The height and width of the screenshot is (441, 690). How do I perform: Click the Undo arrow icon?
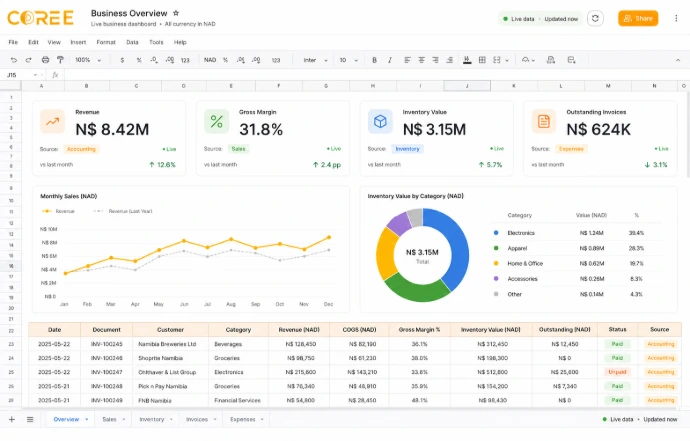(14, 60)
